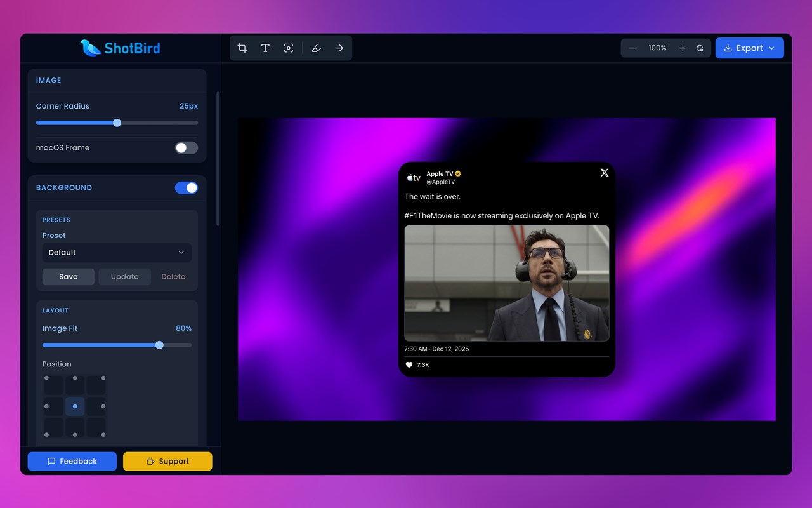Image resolution: width=812 pixels, height=508 pixels.
Task: Open the Feedback form
Action: (72, 462)
